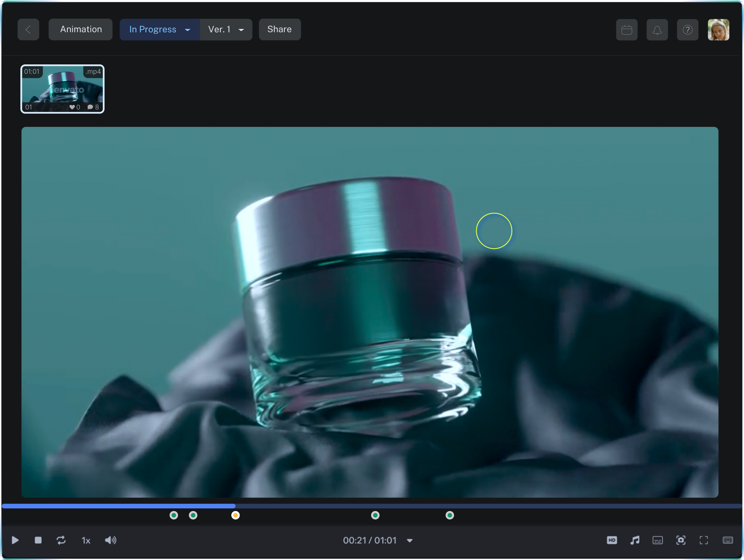Show keyboard shortcuts icon

click(x=728, y=540)
